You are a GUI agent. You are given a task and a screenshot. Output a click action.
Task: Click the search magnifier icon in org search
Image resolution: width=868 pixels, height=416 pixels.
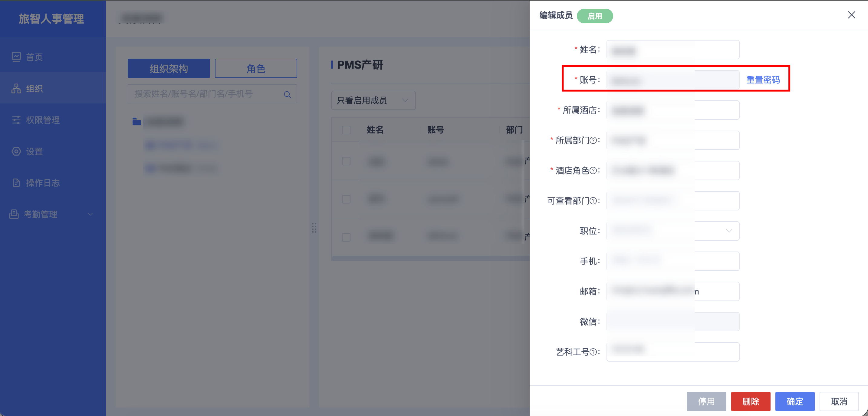tap(287, 94)
